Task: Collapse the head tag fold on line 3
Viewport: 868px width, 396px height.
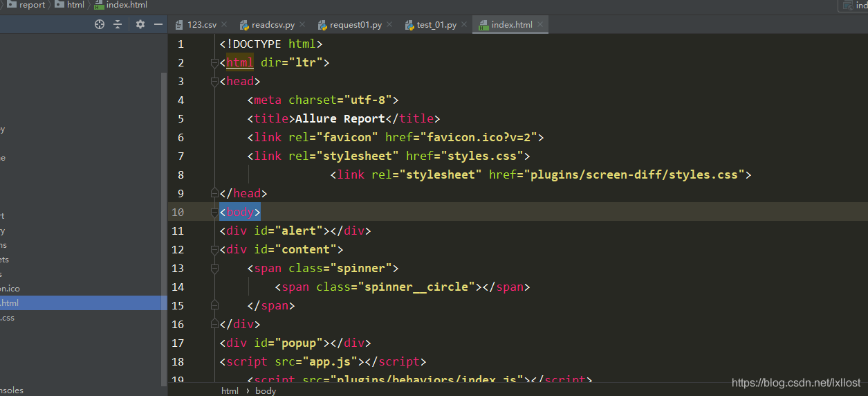Action: 214,82
